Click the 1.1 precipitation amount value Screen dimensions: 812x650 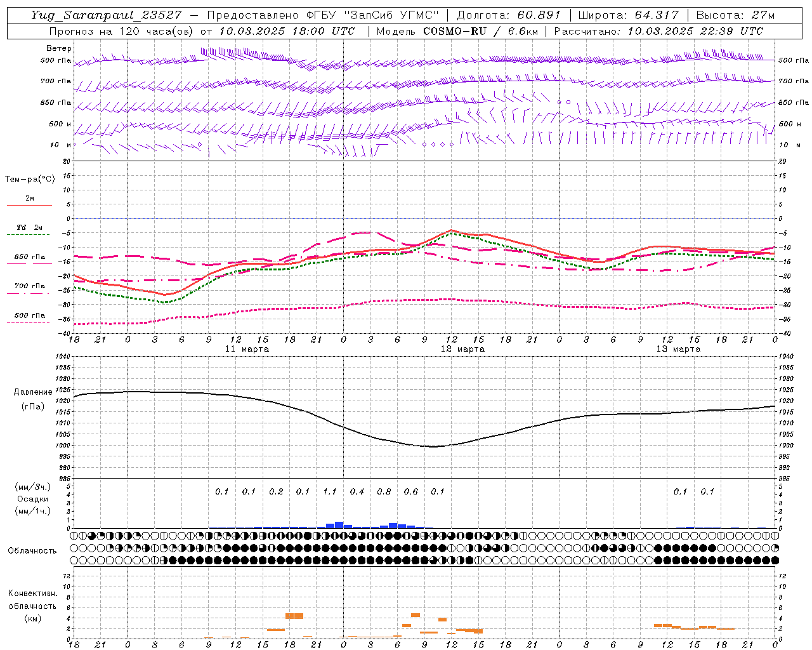pyautogui.click(x=330, y=491)
